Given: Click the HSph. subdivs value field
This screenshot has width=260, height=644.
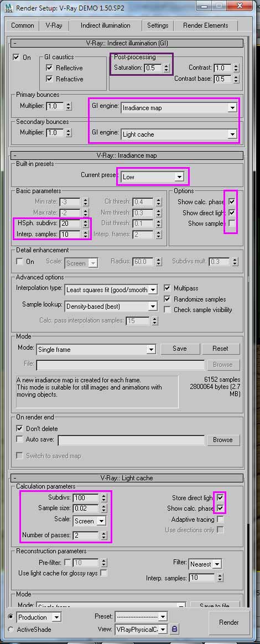Looking at the screenshot, I should (71, 224).
